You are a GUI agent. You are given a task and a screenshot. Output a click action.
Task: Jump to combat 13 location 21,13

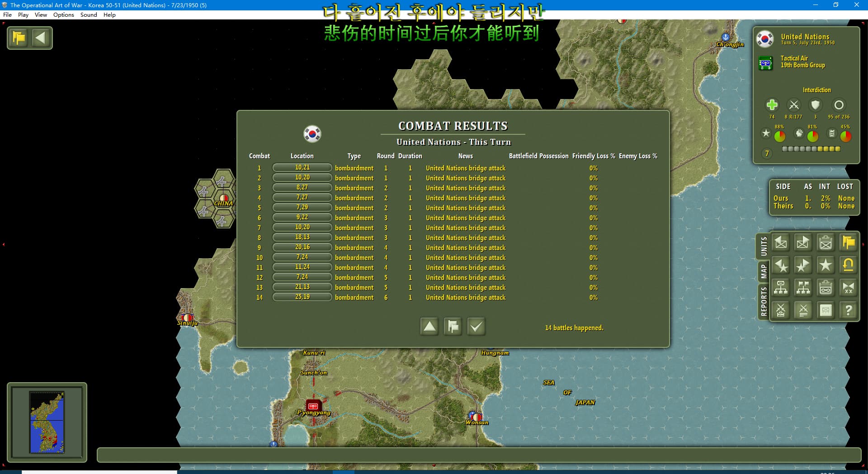[x=302, y=287]
